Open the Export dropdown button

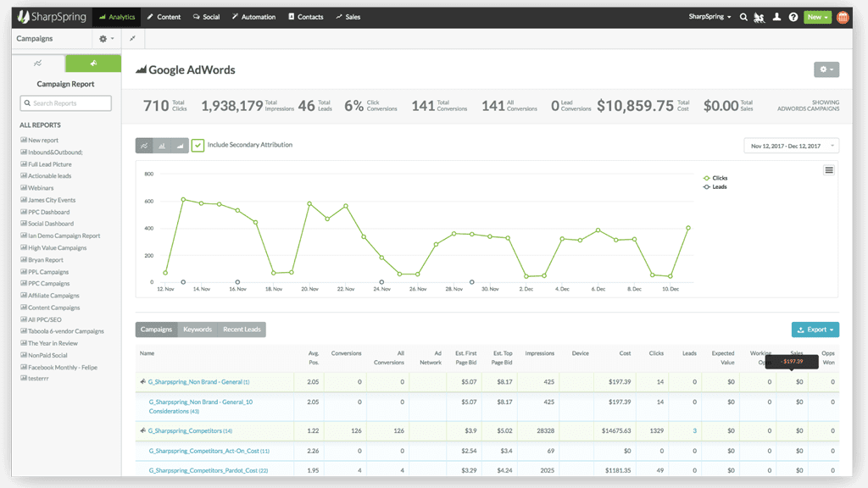tap(815, 330)
